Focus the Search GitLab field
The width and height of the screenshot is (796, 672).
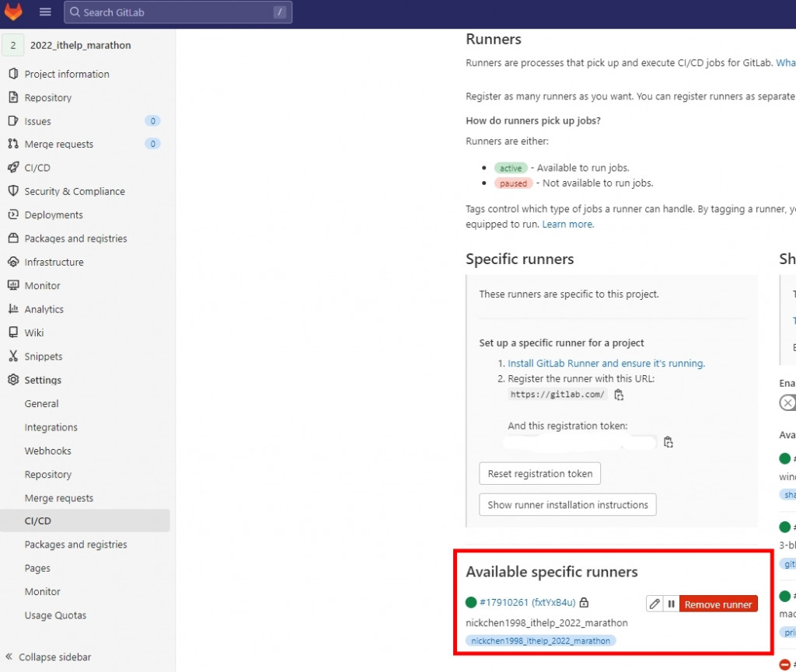(x=178, y=12)
